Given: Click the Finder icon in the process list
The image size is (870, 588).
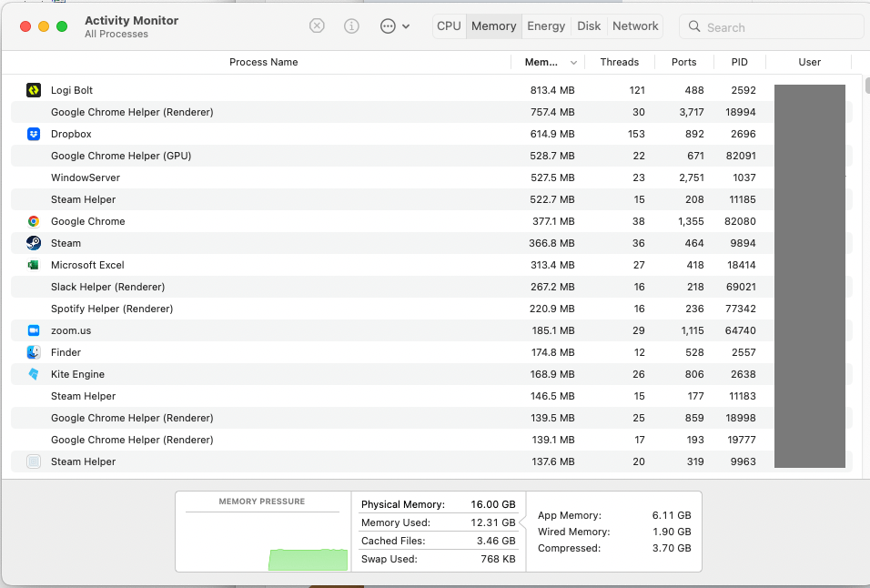Looking at the screenshot, I should click(32, 351).
